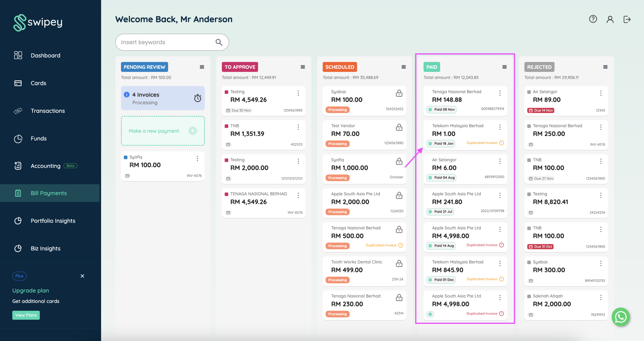The image size is (644, 341).
Task: Open Funds section
Action: (x=38, y=138)
